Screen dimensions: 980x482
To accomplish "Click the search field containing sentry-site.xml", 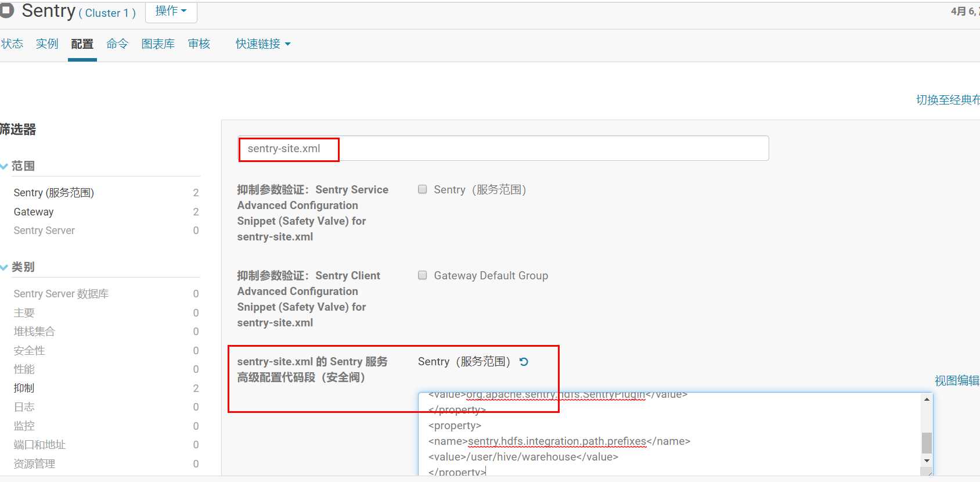I will [x=503, y=149].
